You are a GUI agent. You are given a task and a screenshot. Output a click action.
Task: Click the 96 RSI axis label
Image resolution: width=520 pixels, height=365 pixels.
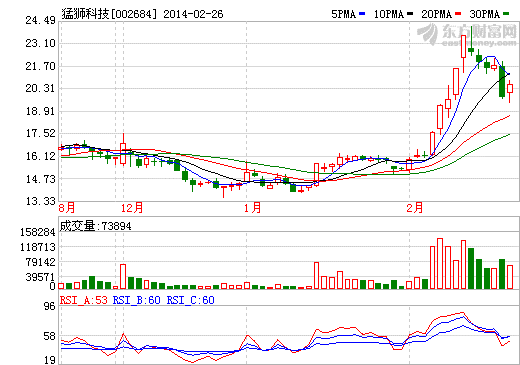[x=50, y=306]
